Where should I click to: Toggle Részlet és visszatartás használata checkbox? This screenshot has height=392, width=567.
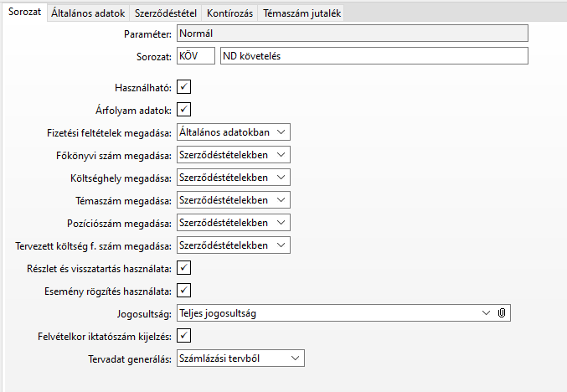pos(183,268)
